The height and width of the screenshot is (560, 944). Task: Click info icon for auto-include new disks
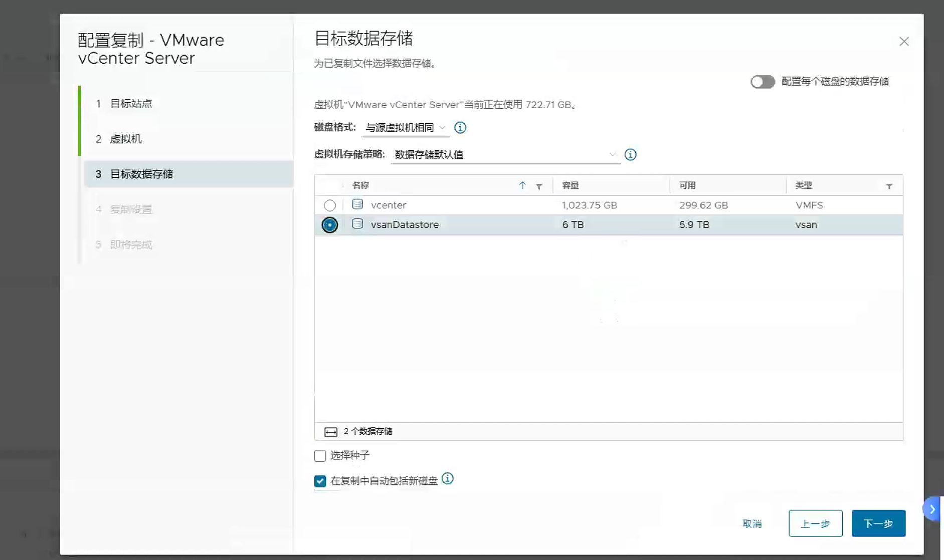click(447, 479)
